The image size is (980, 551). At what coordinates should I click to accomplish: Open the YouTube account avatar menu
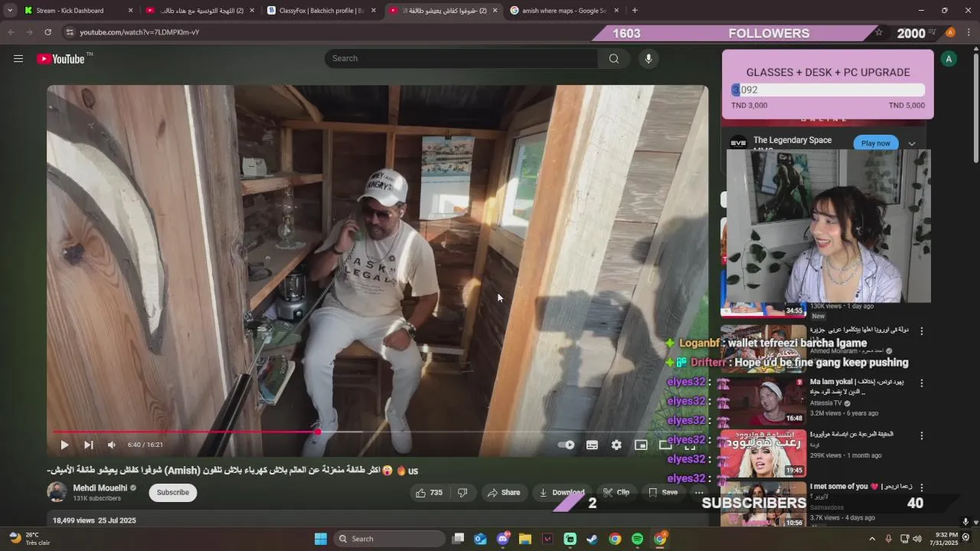(x=949, y=59)
